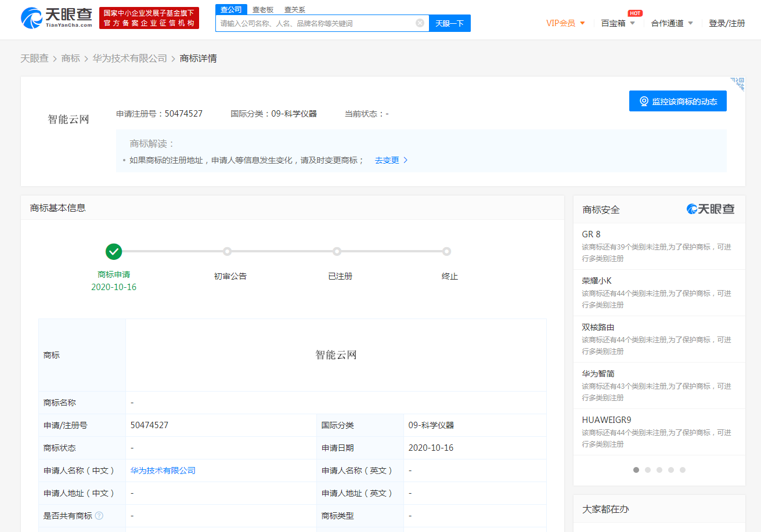Click the TianYanCha logo
Viewport: 761px width, 532px height.
(57, 18)
